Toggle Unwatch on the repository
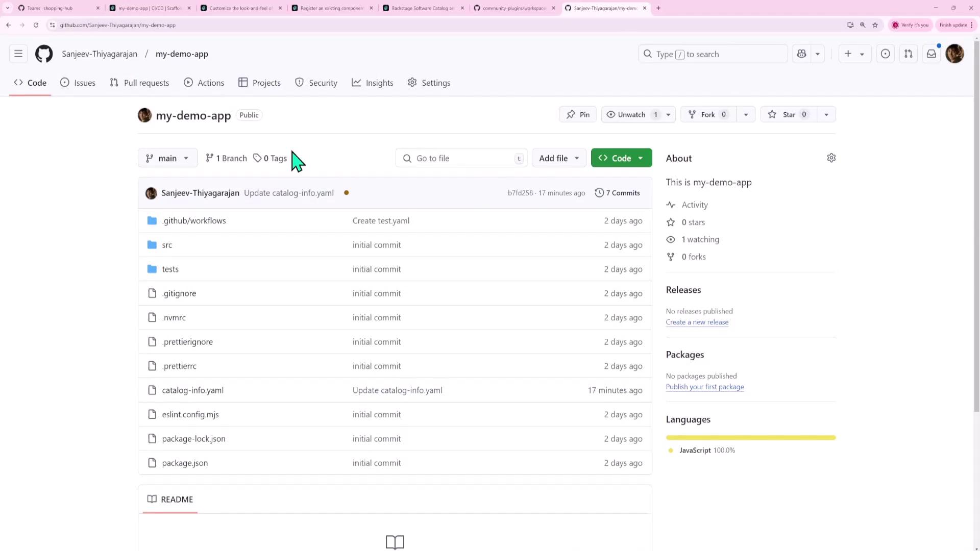This screenshot has width=980, height=551. pos(631,115)
